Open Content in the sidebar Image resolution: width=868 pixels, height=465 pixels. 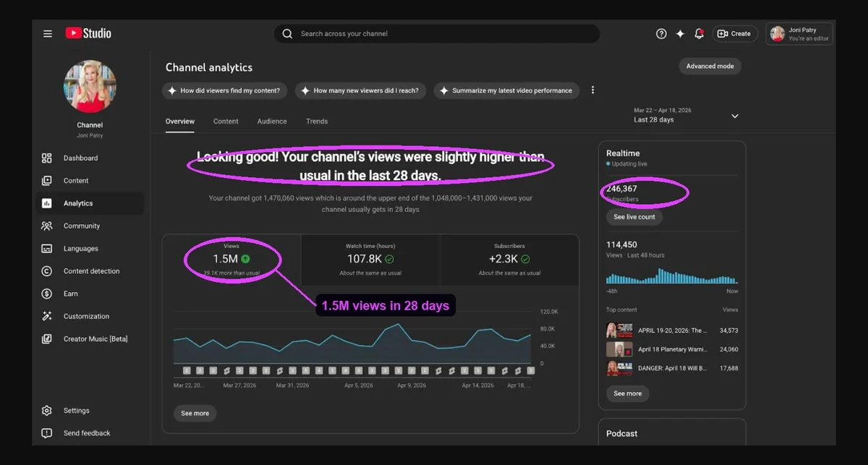(90, 181)
